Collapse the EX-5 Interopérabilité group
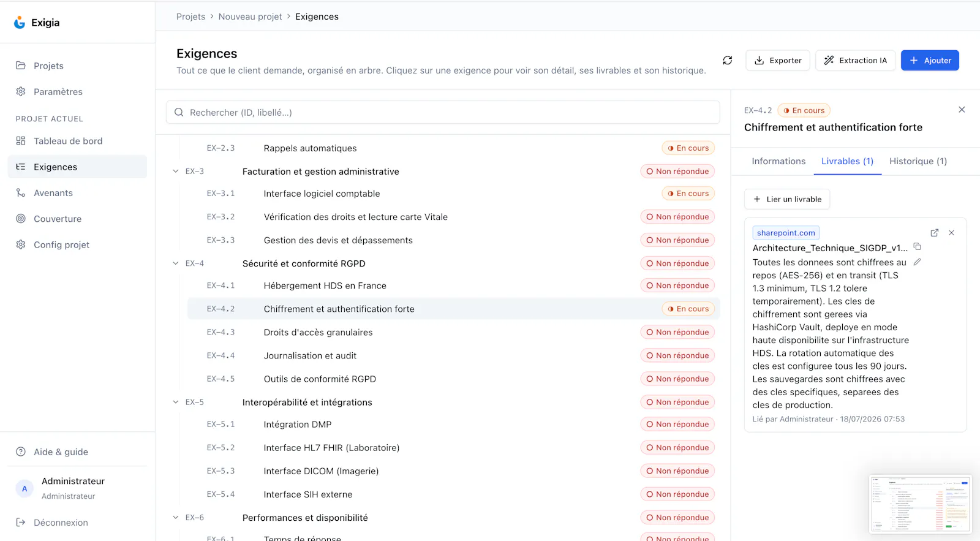Viewport: 980px width, 541px height. (176, 403)
